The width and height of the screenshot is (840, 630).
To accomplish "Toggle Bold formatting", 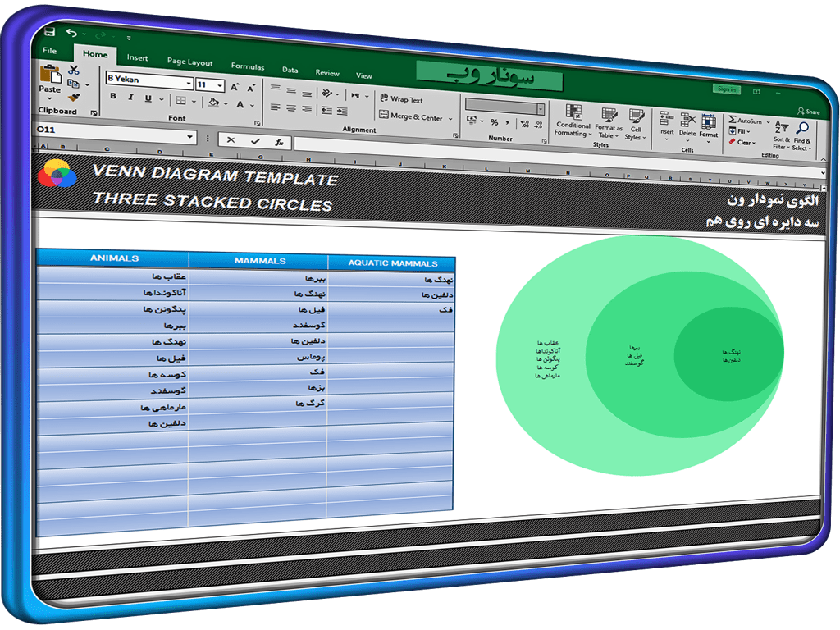I will click(113, 96).
